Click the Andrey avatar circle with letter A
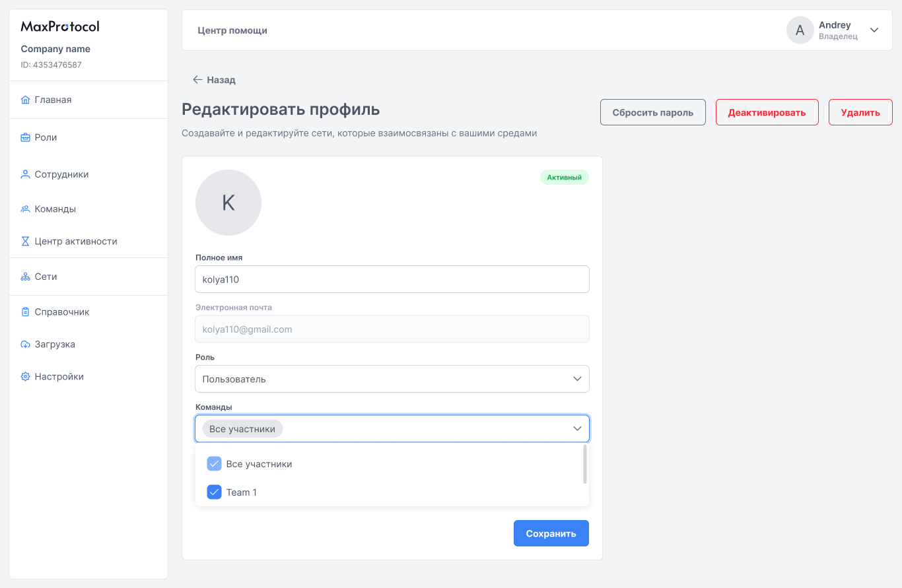Screen dimensions: 902x588 pyautogui.click(x=800, y=30)
